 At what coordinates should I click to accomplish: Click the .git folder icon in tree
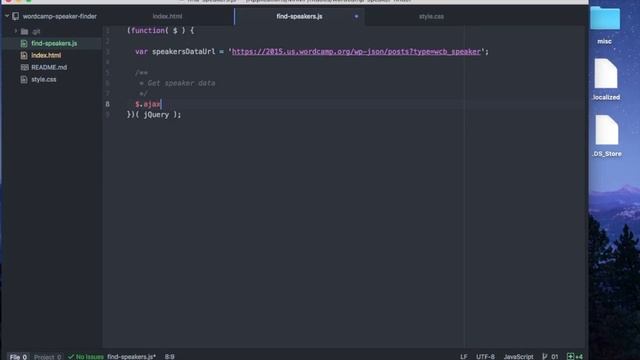[x=24, y=31]
